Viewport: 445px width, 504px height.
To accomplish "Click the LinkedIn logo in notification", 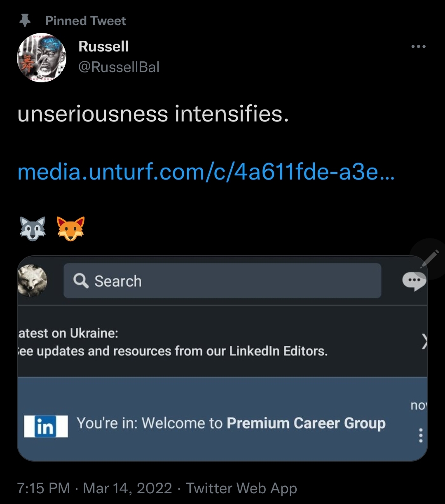I will pyautogui.click(x=46, y=427).
